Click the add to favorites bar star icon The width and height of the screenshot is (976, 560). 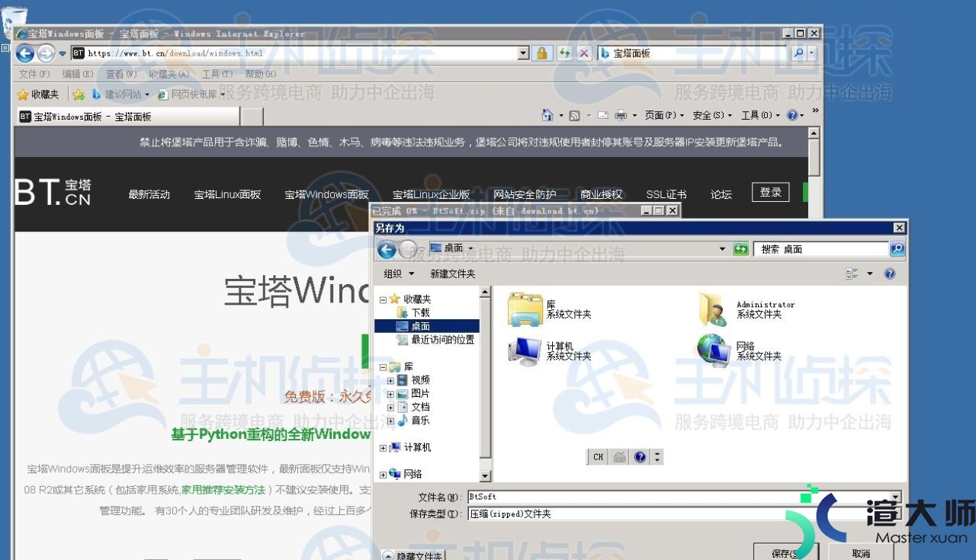[x=79, y=94]
